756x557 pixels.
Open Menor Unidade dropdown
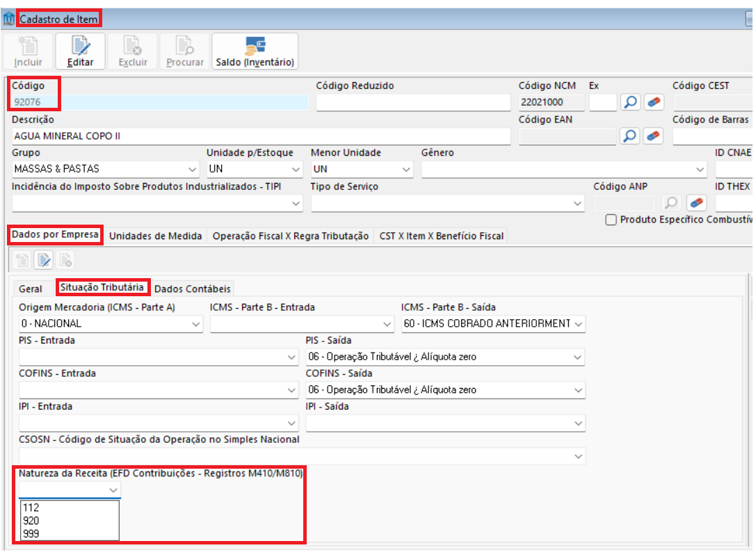[406, 169]
